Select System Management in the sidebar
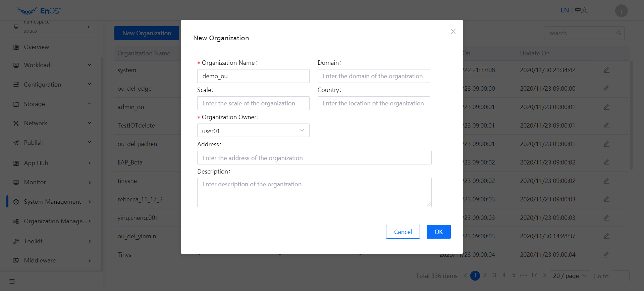The image size is (644, 291). (52, 202)
